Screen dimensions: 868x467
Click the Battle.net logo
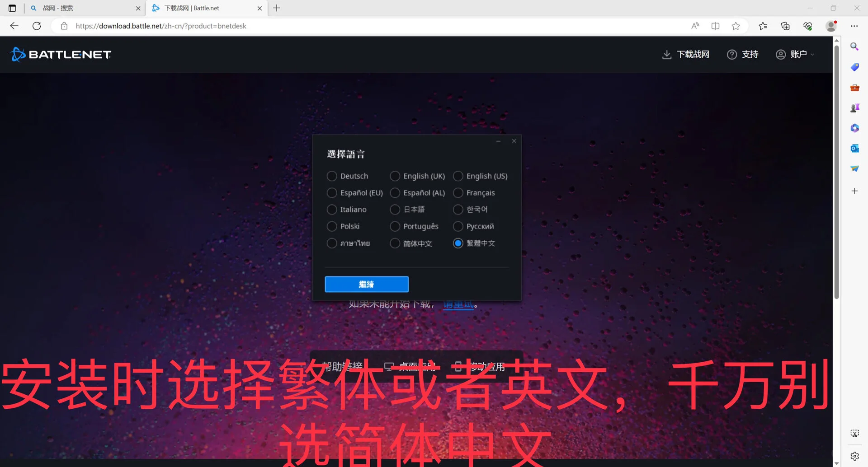click(61, 55)
